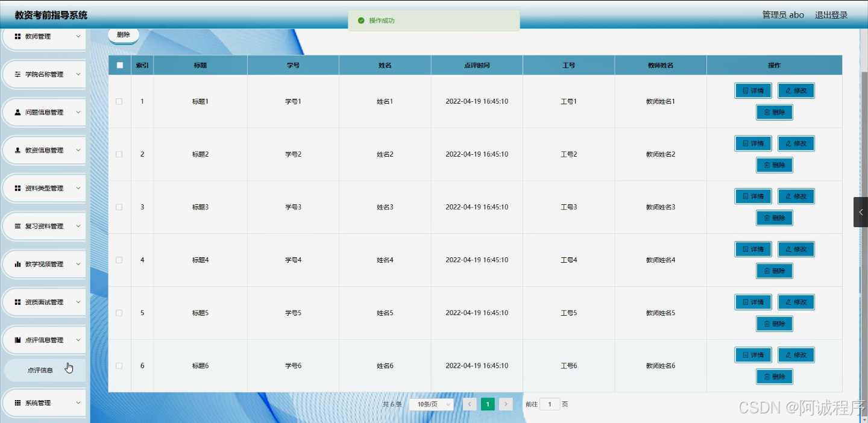Check the checkbox for row 标题4

(119, 260)
